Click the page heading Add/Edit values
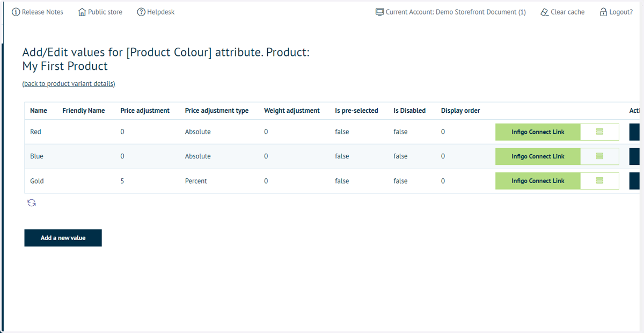This screenshot has width=644, height=333. (166, 59)
